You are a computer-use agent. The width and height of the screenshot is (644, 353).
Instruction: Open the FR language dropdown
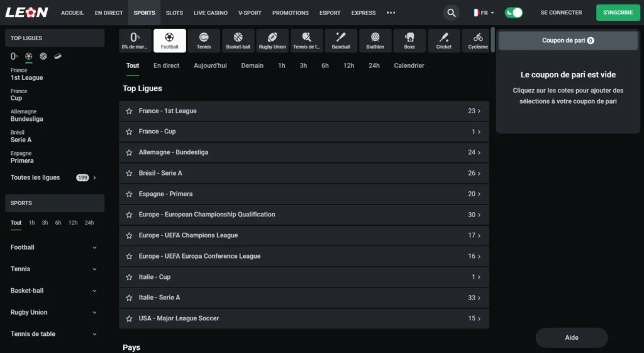coord(484,13)
